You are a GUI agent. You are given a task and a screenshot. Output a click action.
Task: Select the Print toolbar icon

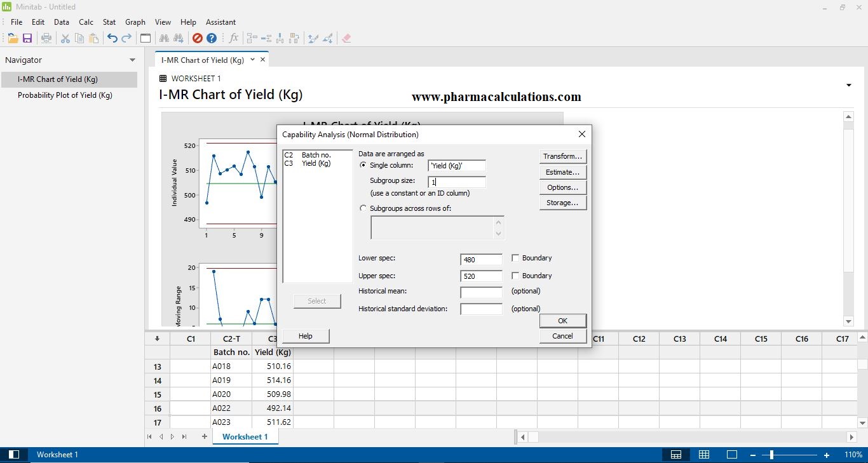[x=46, y=38]
